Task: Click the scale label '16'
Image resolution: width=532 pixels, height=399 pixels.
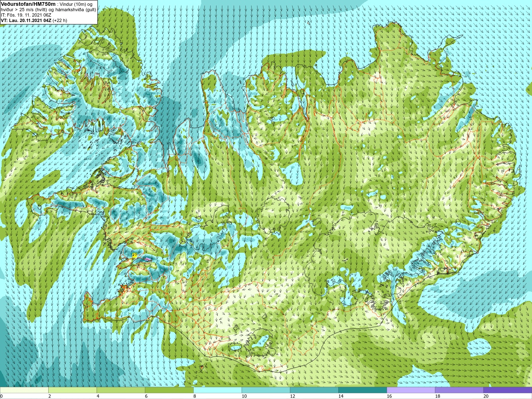Action: [x=389, y=396]
